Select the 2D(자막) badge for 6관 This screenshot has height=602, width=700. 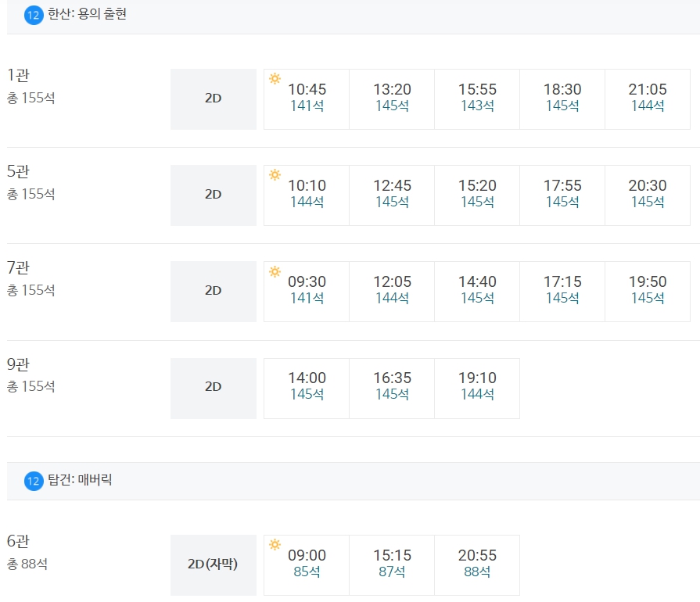point(213,564)
